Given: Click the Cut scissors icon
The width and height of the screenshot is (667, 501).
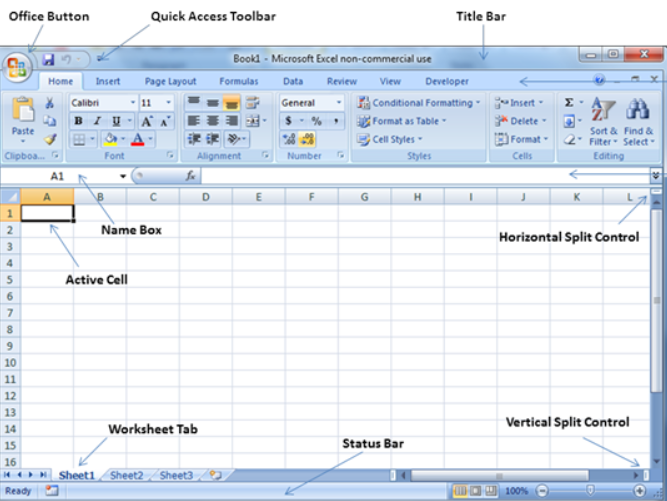Looking at the screenshot, I should (x=50, y=103).
